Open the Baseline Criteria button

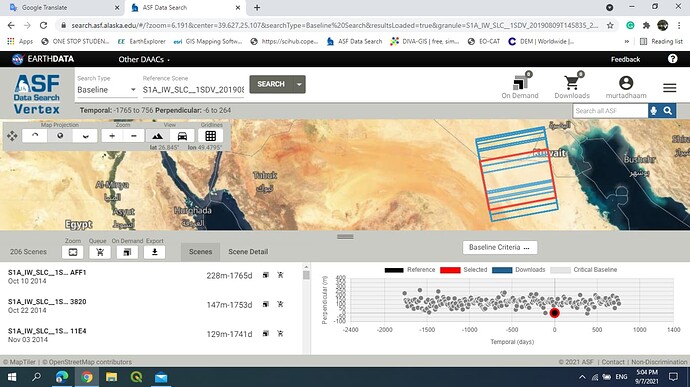click(499, 247)
